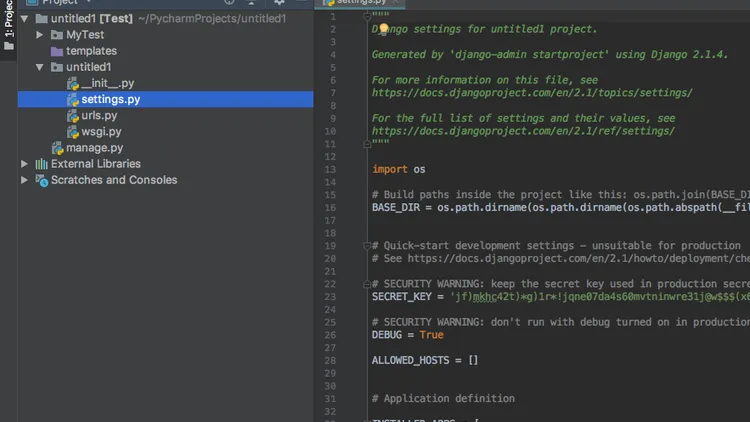
Task: Click the deployment docs URL in line 20
Action: 578,258
